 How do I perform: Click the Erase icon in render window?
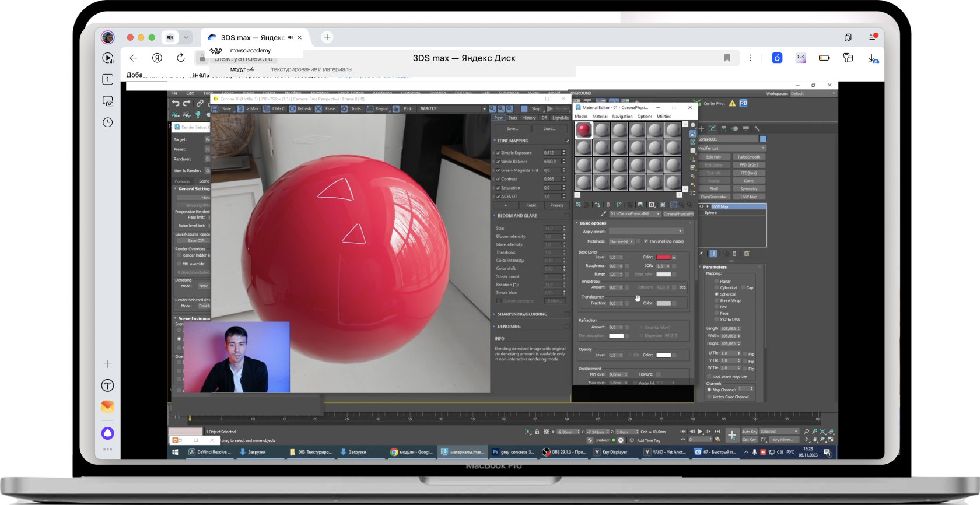pos(318,108)
